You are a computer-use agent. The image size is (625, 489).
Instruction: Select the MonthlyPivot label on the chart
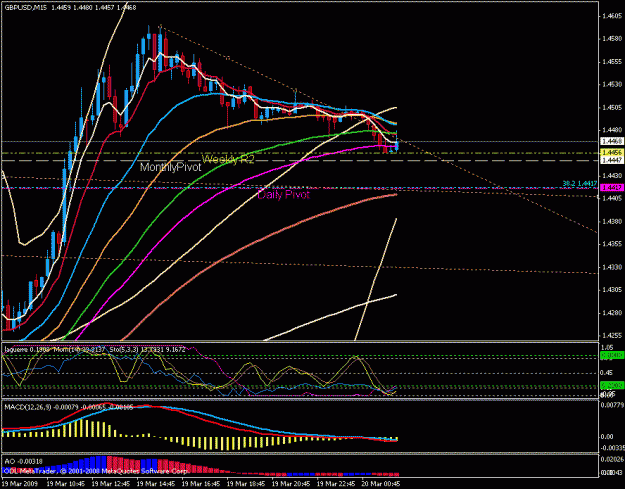pos(171,167)
